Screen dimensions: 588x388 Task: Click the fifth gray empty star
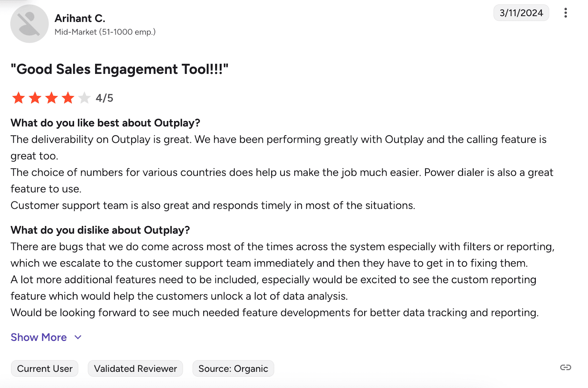tap(85, 98)
